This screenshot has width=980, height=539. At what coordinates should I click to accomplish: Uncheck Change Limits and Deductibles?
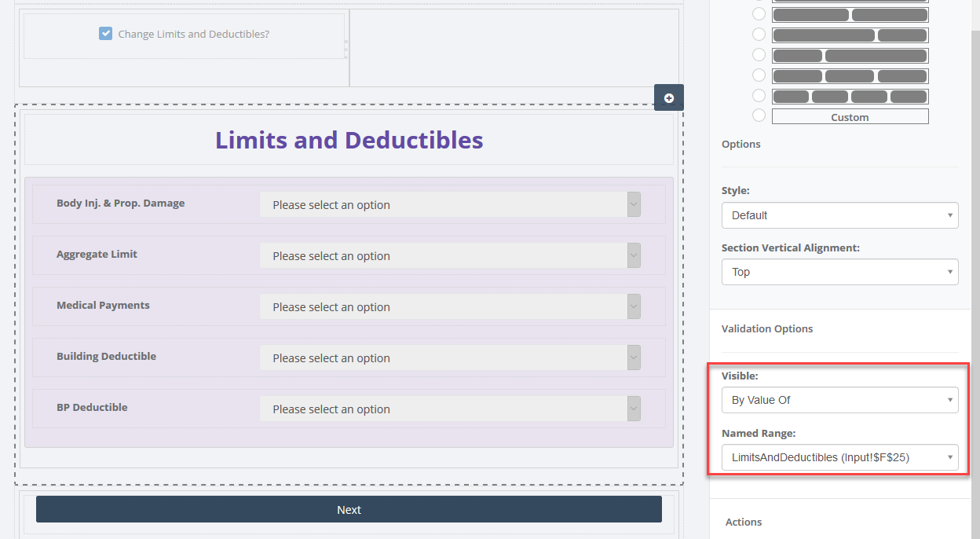click(105, 34)
